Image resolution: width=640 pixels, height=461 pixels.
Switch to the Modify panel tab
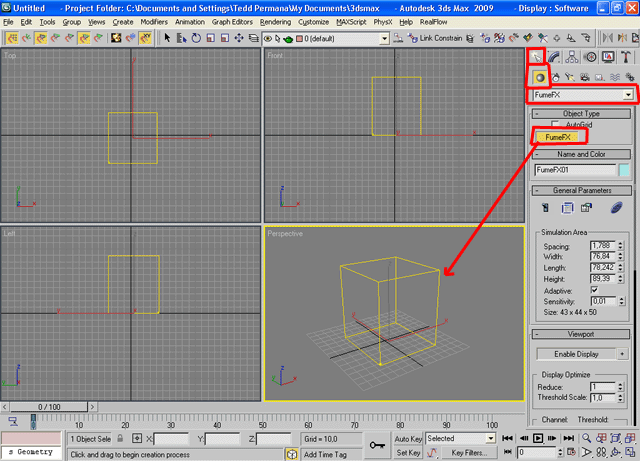coord(554,57)
